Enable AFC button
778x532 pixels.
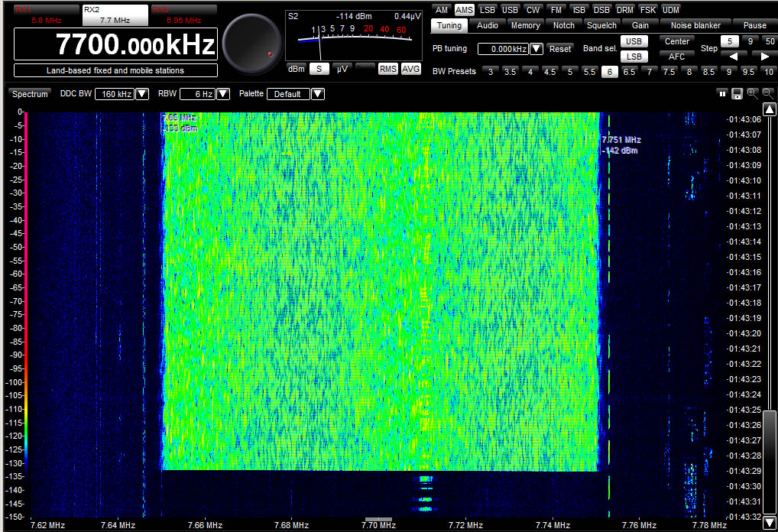tap(677, 57)
